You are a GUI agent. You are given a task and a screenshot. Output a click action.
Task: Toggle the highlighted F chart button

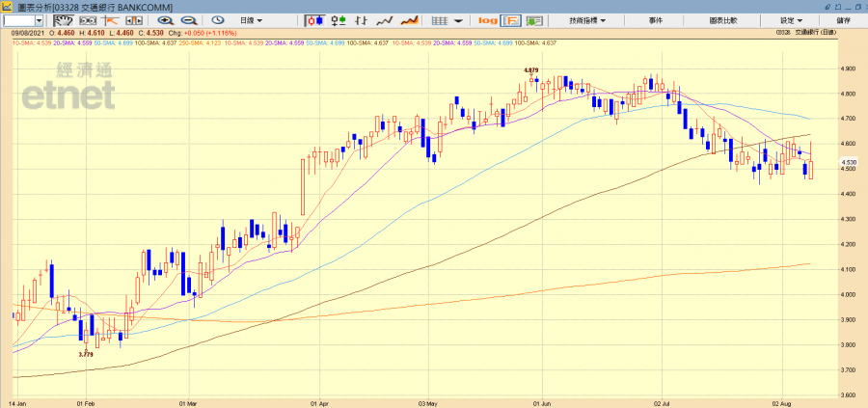pos(511,20)
